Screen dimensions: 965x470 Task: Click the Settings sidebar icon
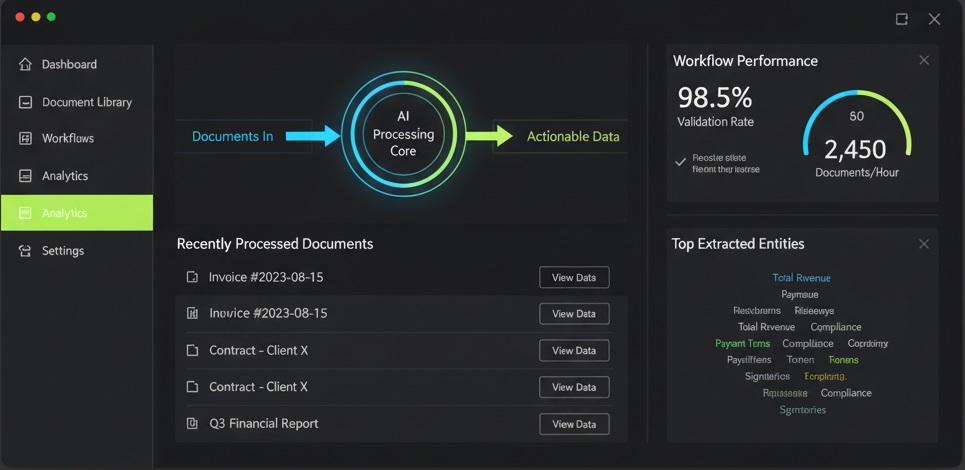pos(25,251)
